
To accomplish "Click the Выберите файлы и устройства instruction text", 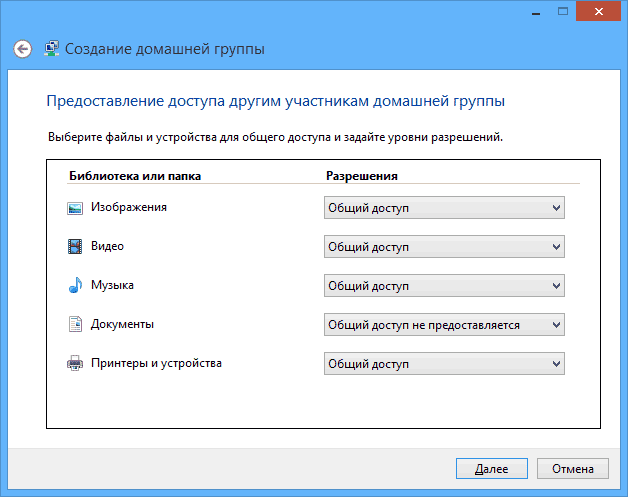I will click(276, 137).
